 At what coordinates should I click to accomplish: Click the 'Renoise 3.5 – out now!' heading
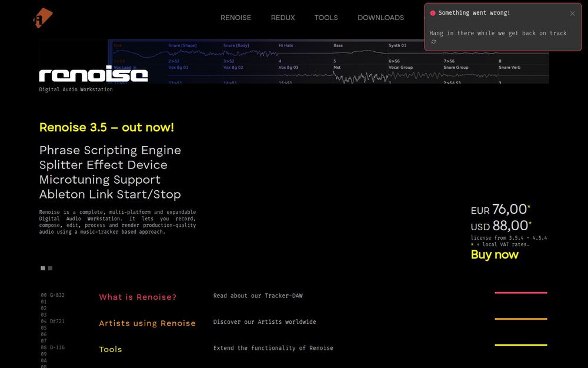tap(106, 127)
